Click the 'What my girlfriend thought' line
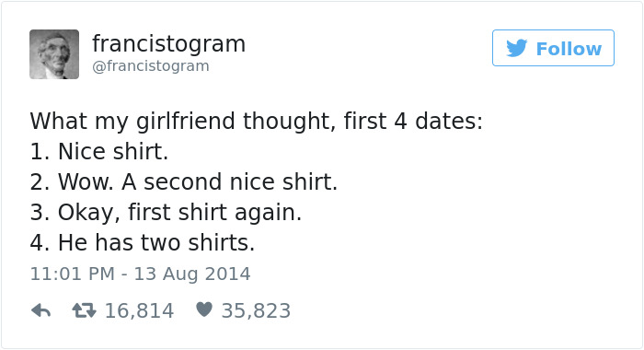 click(x=257, y=122)
